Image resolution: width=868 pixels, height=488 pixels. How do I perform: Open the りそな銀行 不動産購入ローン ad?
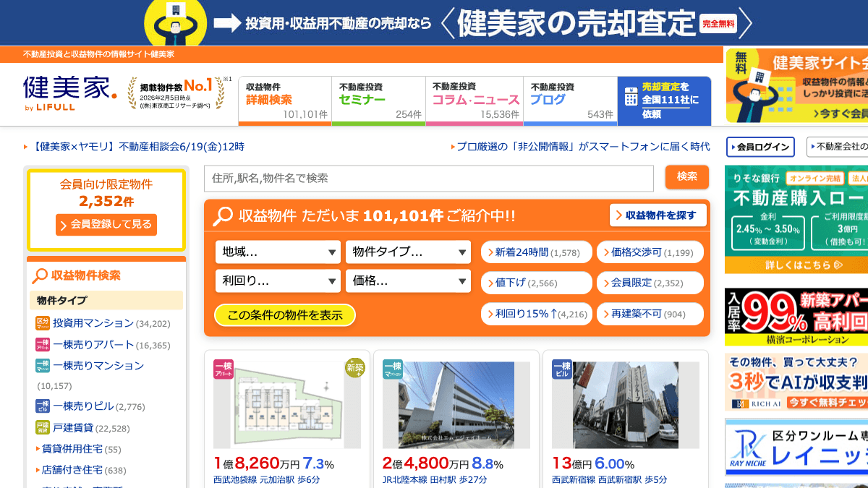coord(796,220)
